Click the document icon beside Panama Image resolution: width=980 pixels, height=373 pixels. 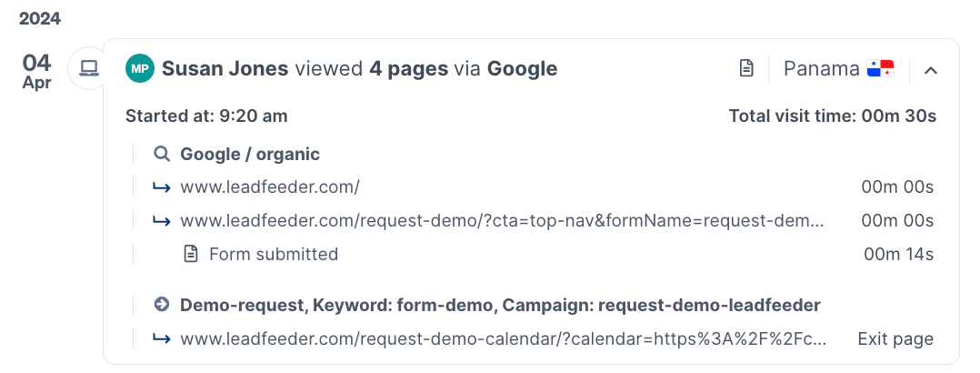(x=746, y=68)
